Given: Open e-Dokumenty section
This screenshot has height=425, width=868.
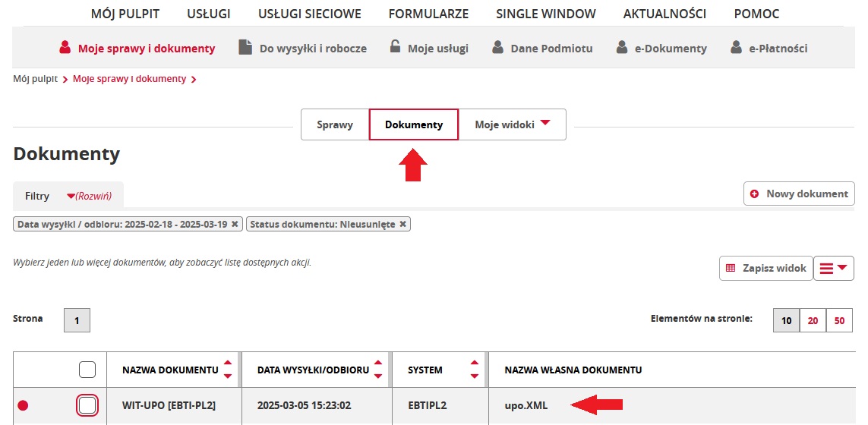Looking at the screenshot, I should (x=671, y=49).
